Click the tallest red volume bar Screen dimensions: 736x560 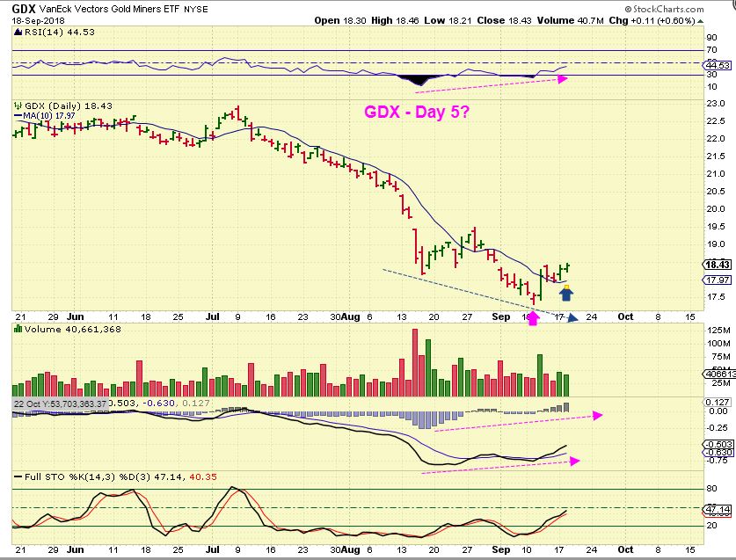pos(415,363)
